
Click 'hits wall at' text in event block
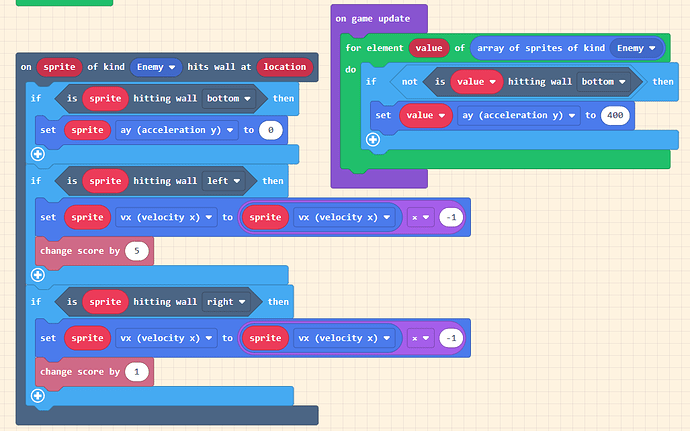219,67
